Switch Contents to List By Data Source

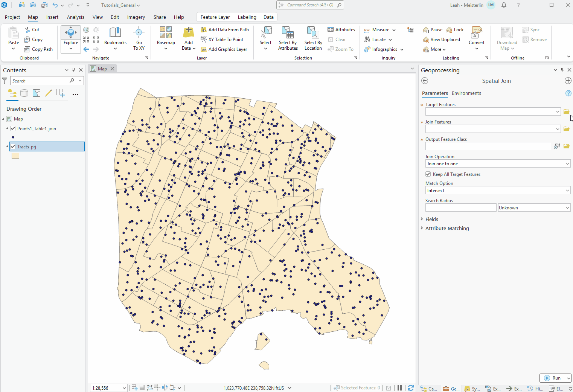(24, 93)
